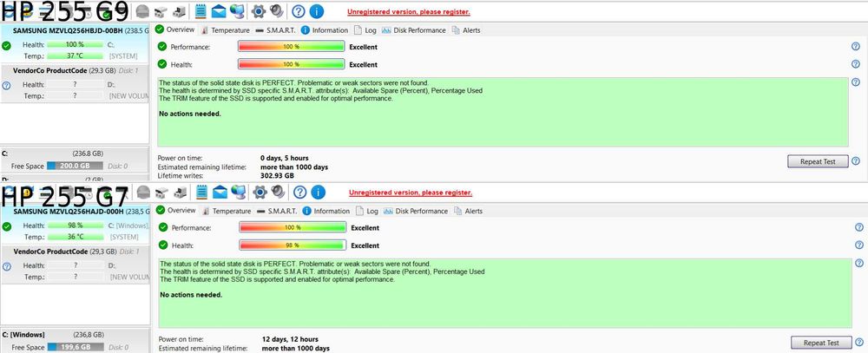Open Alerts tab in lower window
Screen dimensions: 868x353
pos(469,211)
